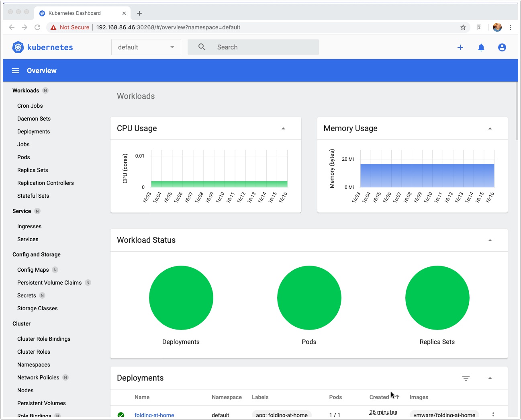Click the search magnifier icon
The height and width of the screenshot is (420, 521).
coord(202,47)
